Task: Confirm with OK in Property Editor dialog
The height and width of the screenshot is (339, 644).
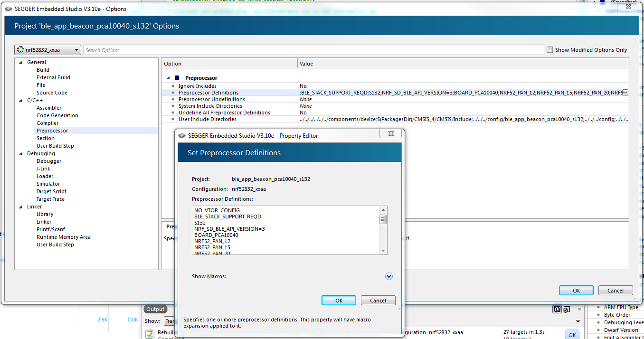Action: (339, 301)
